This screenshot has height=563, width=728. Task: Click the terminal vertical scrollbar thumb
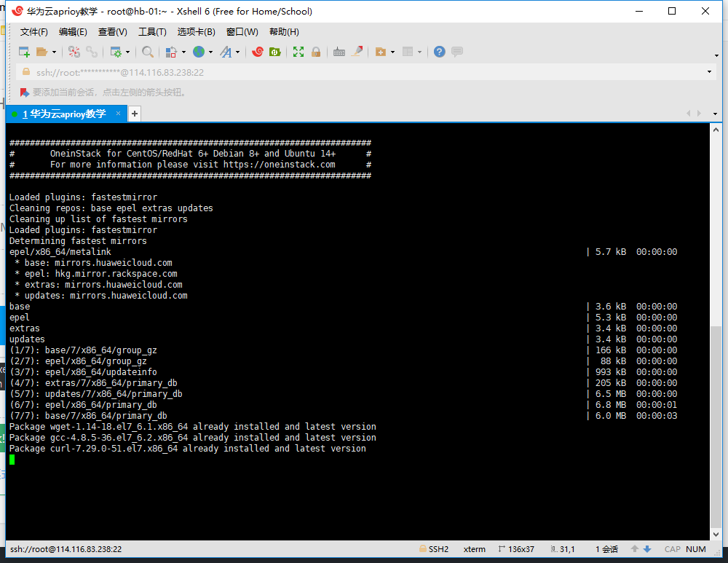(x=716, y=427)
